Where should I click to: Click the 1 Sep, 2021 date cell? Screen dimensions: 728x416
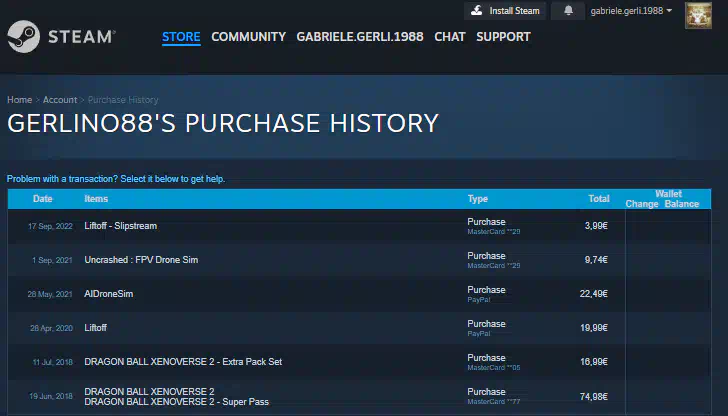(52, 260)
